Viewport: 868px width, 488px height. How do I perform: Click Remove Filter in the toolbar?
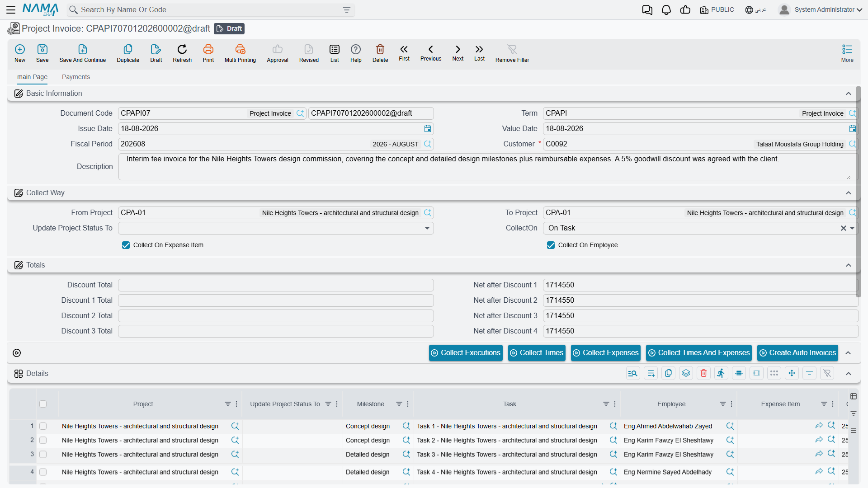tap(512, 53)
